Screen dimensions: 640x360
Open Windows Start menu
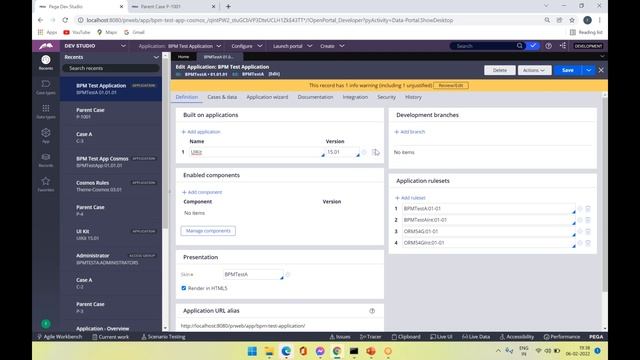point(252,351)
